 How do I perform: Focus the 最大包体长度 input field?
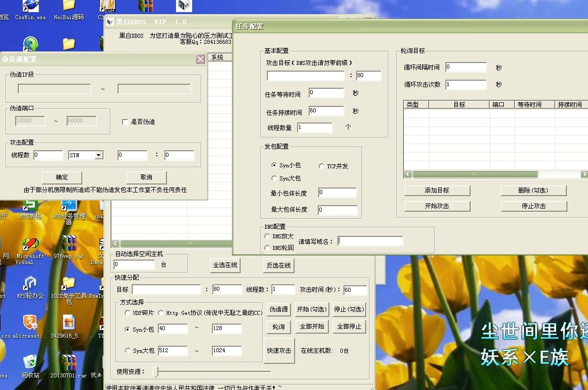pyautogui.click(x=337, y=210)
